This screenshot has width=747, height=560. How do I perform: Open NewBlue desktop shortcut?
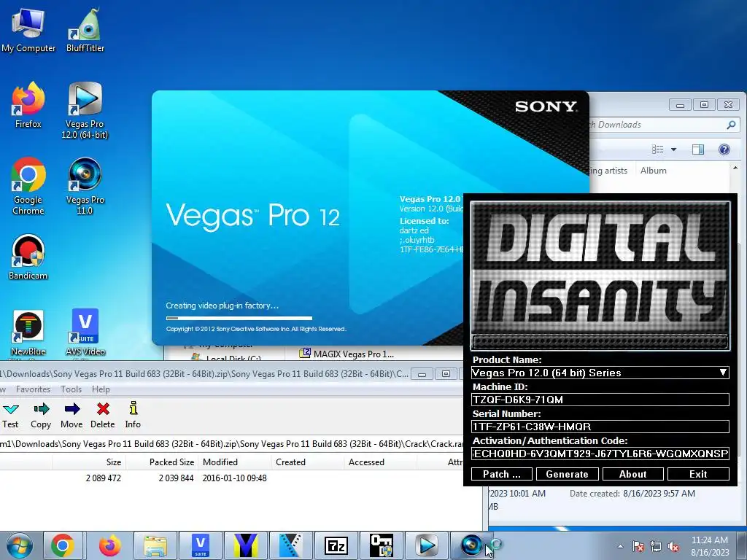[28, 332]
